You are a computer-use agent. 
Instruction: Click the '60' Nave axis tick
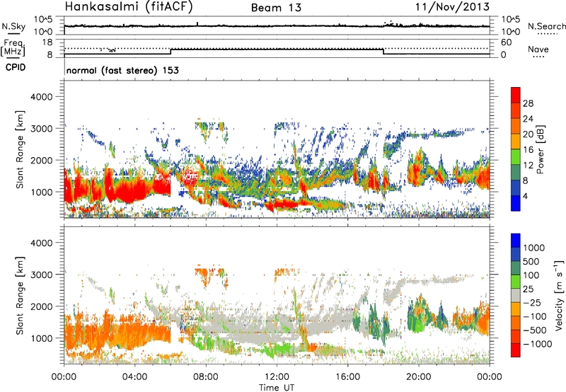click(x=507, y=42)
